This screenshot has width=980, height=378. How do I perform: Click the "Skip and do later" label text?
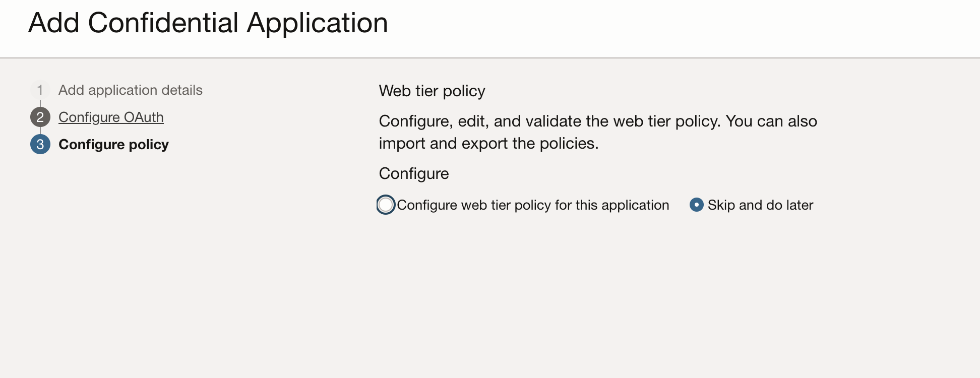pyautogui.click(x=760, y=205)
